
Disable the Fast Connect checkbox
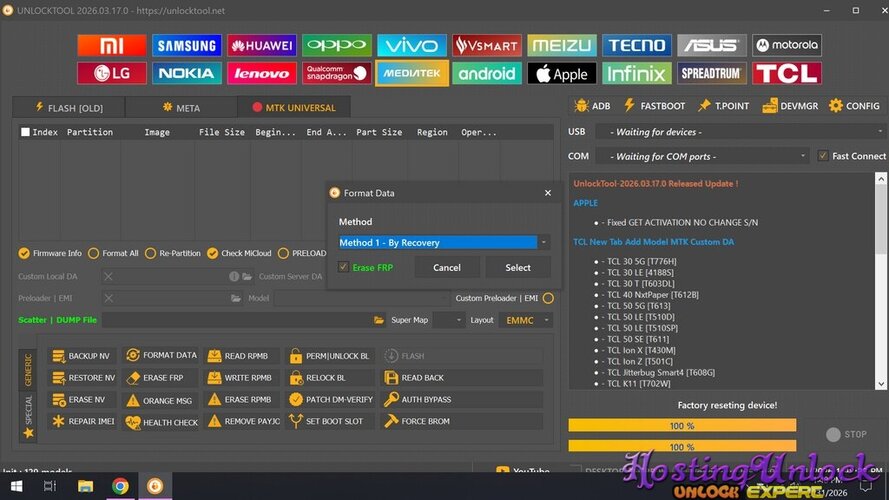(x=823, y=156)
